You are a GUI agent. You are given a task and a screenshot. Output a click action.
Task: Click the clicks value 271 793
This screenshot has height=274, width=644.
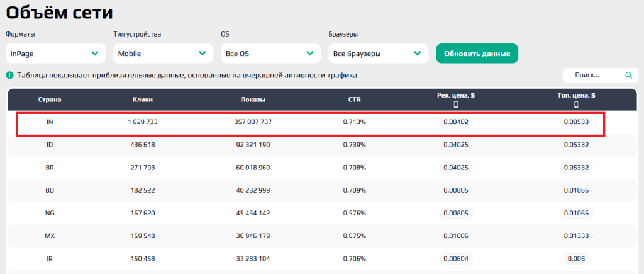tap(143, 168)
